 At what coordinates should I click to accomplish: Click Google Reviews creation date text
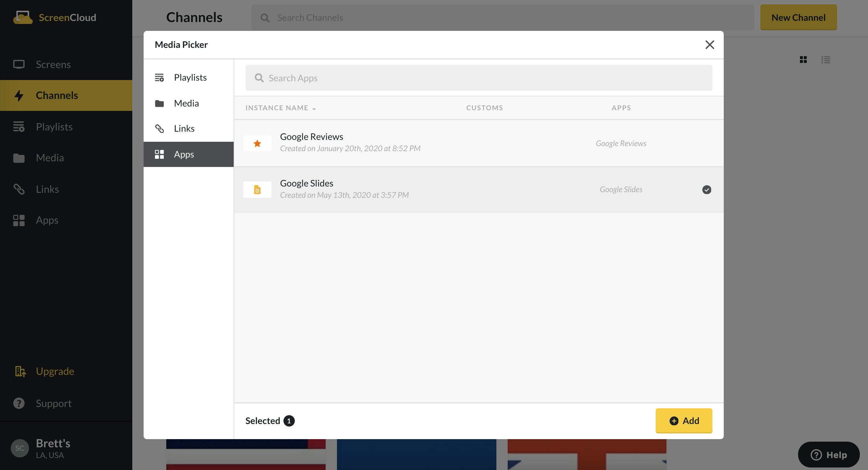(350, 148)
